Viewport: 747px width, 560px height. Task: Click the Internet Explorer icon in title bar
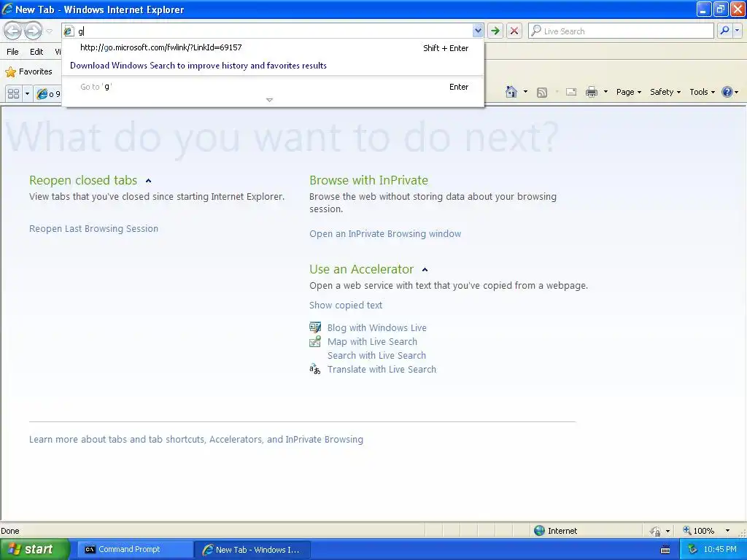tap(7, 9)
